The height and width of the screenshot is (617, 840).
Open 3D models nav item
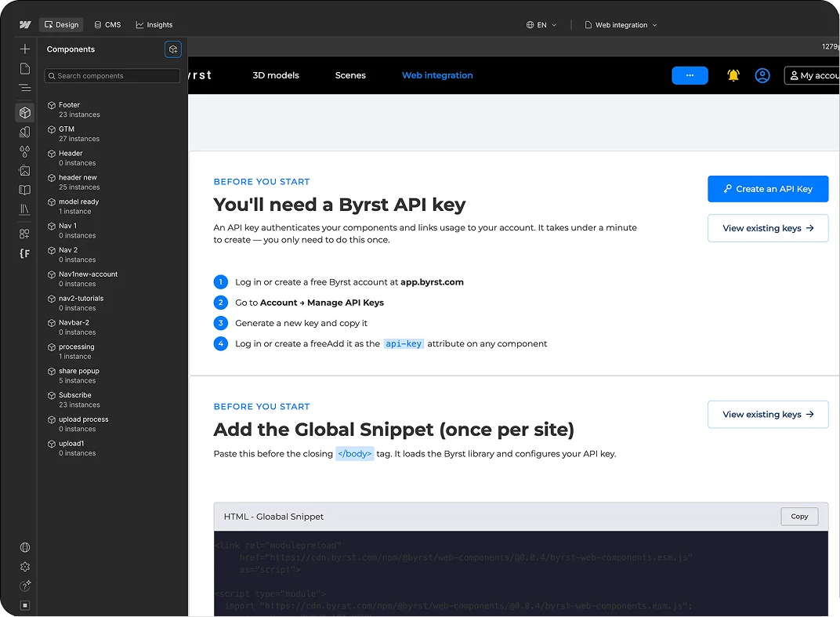pyautogui.click(x=276, y=75)
